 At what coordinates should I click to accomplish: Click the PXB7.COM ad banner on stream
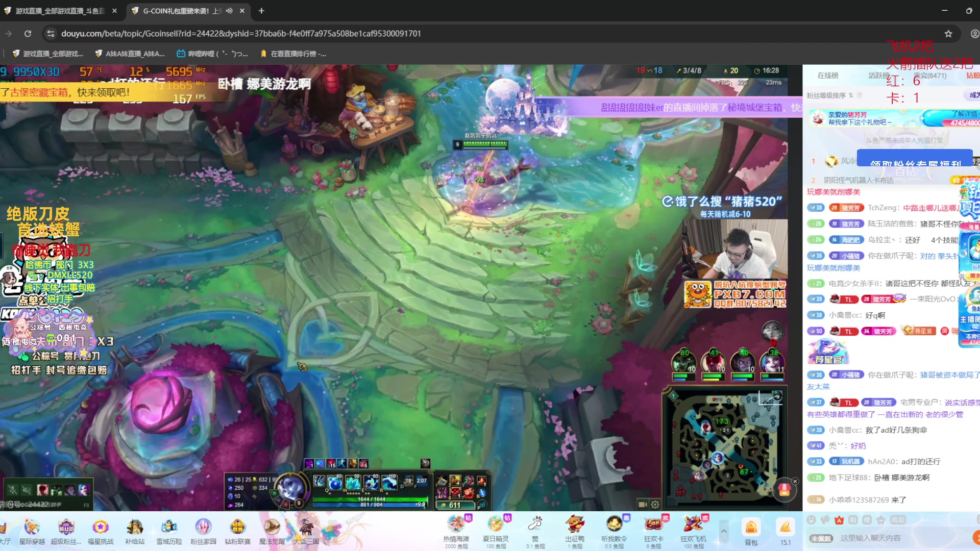[735, 294]
